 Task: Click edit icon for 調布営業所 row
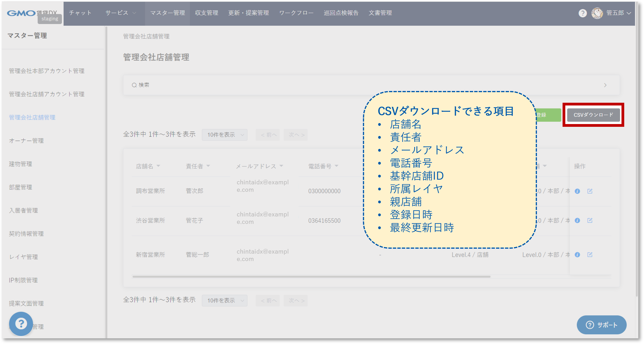pyautogui.click(x=590, y=191)
